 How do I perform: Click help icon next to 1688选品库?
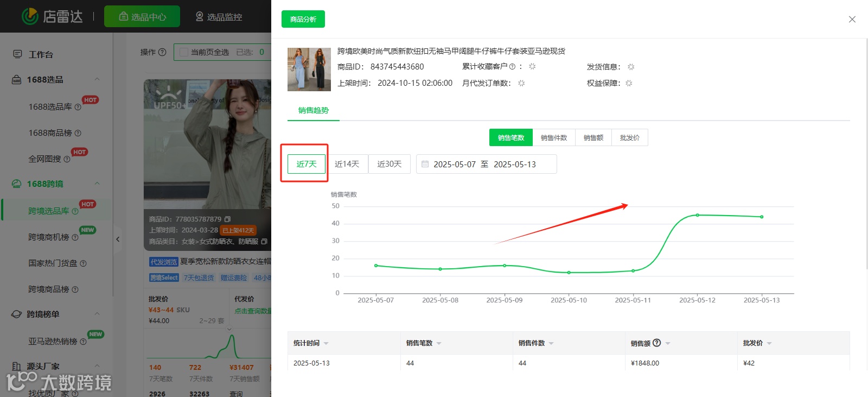click(78, 107)
